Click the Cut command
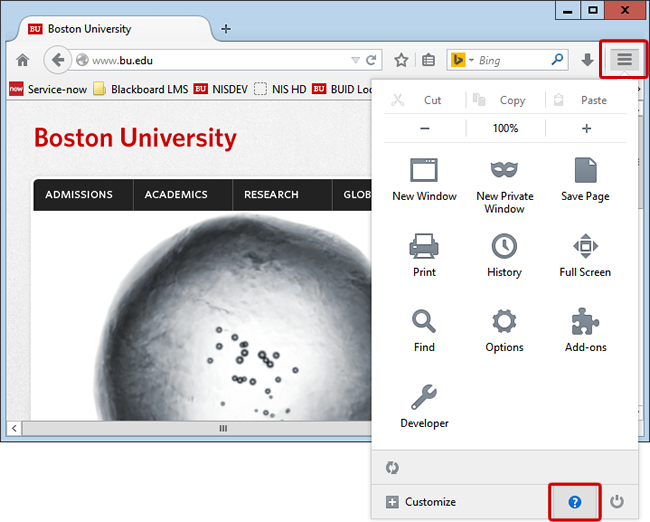Screen dimensions: 650x522 tap(424, 100)
